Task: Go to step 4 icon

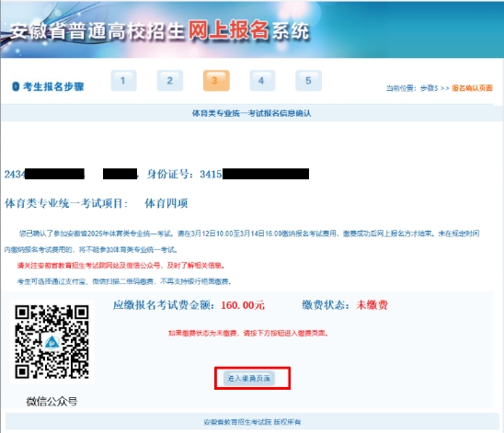Action: click(262, 81)
